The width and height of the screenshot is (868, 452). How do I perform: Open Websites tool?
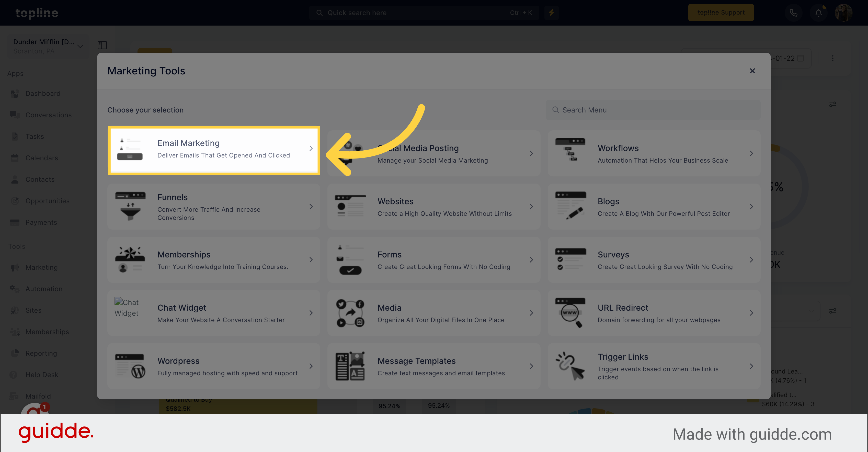click(x=434, y=207)
